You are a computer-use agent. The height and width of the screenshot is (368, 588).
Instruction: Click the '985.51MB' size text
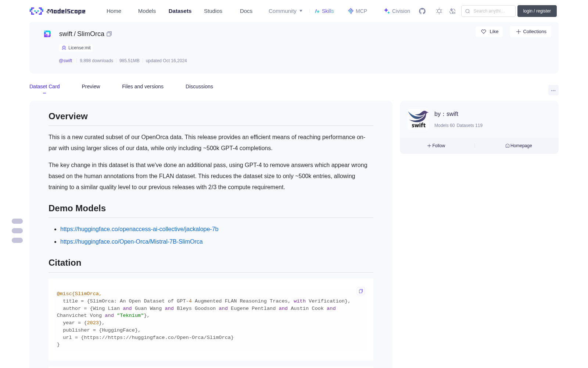click(x=129, y=61)
